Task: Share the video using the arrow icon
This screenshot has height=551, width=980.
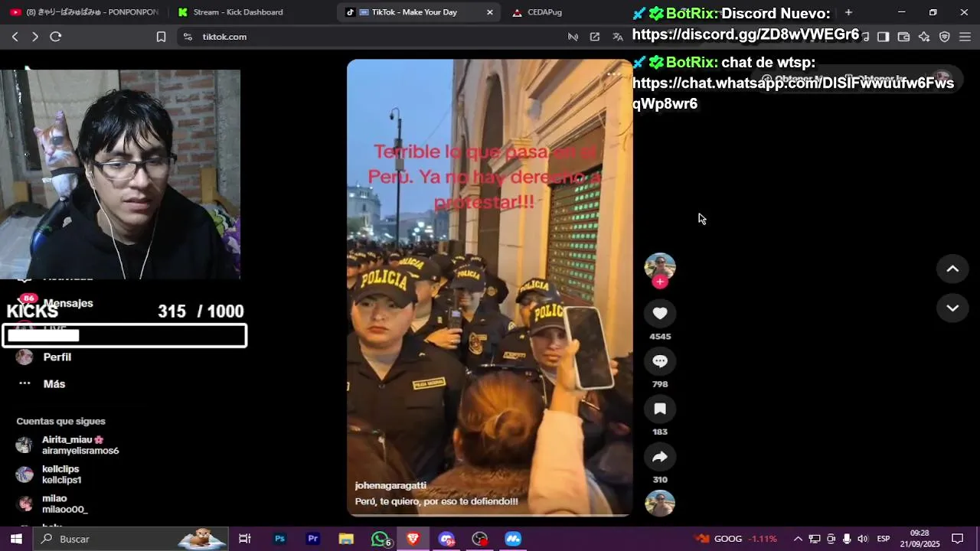Action: (660, 457)
